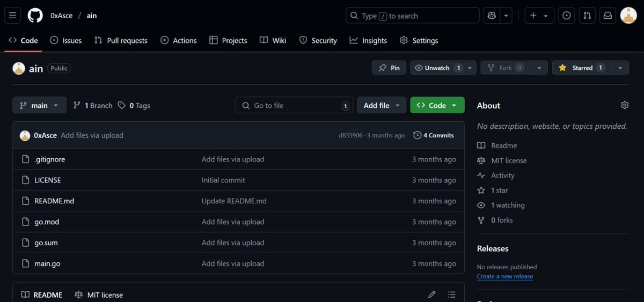This screenshot has height=302, width=644.
Task: Open notifications inbox icon
Action: pos(608,16)
